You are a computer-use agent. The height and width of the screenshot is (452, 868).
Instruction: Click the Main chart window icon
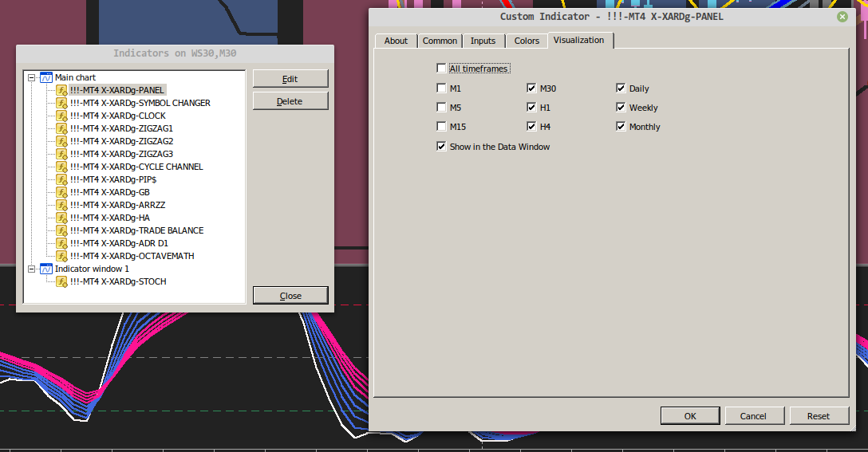tap(46, 77)
